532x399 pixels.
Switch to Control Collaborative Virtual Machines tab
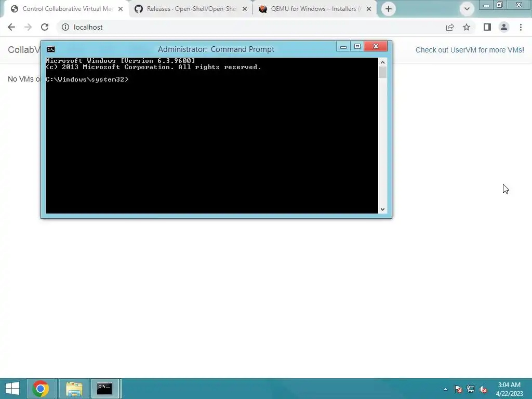pyautogui.click(x=66, y=9)
